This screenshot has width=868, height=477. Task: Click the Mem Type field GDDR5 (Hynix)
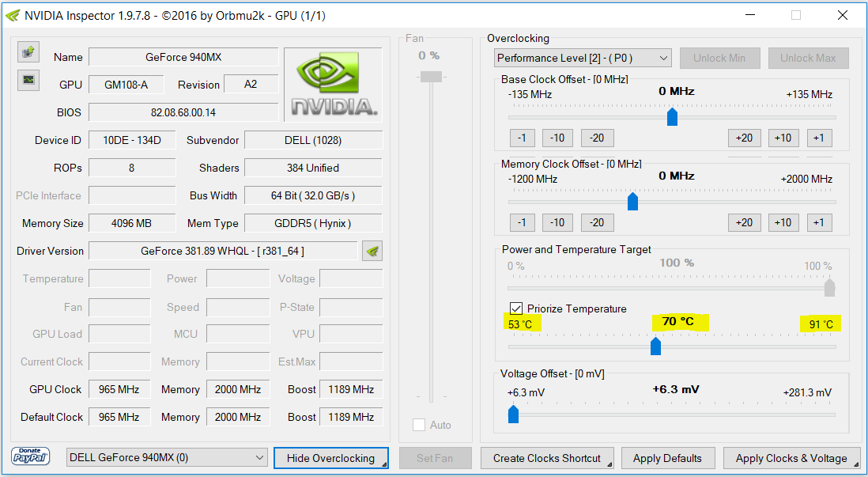pyautogui.click(x=313, y=223)
